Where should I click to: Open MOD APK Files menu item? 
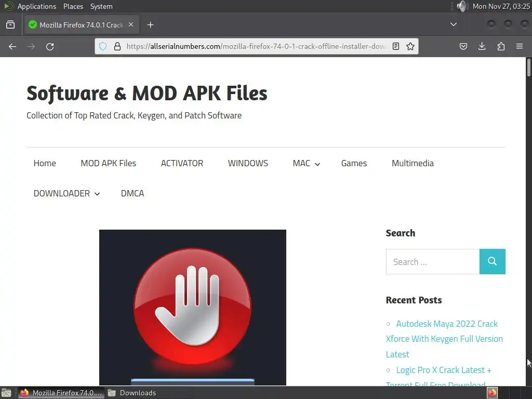click(x=108, y=163)
